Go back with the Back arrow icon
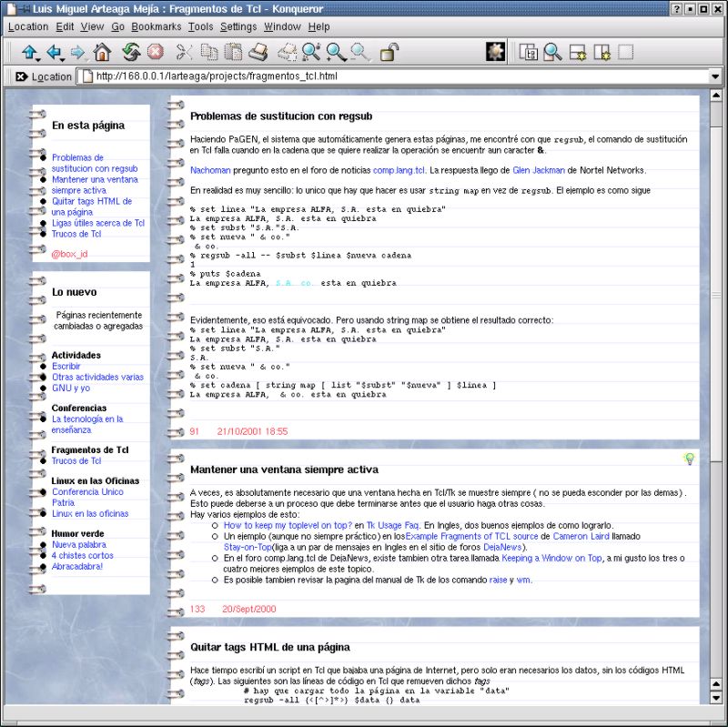This screenshot has height=727, width=728. click(54, 52)
